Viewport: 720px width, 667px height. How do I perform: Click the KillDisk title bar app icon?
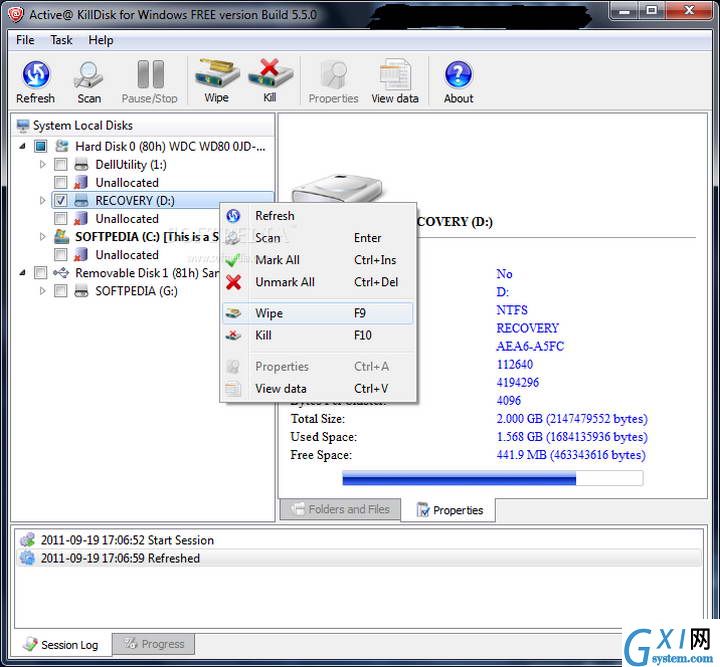15,15
